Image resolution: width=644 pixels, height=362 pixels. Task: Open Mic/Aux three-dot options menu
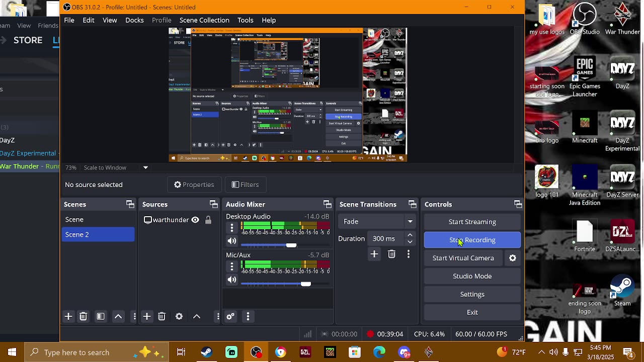click(232, 266)
